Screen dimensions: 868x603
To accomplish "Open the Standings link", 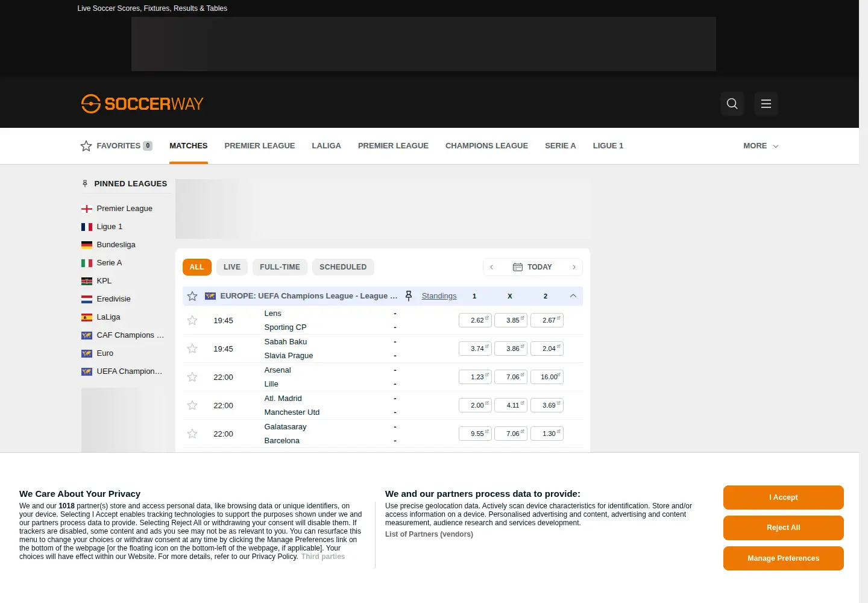I will 439,296.
